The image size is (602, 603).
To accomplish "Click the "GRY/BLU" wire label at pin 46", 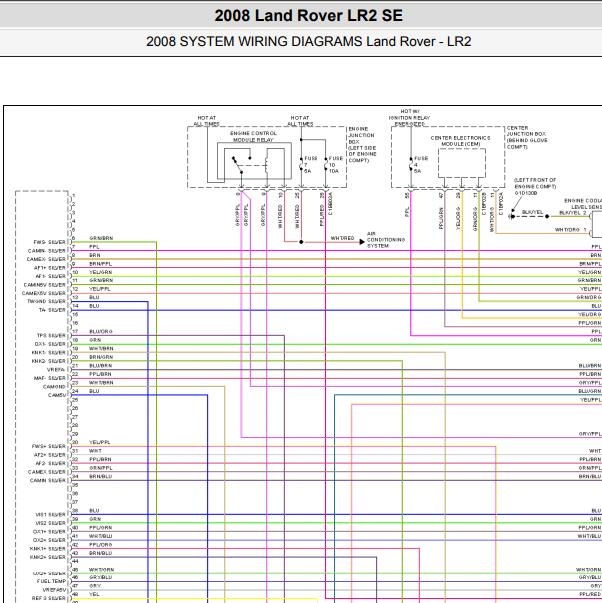I will 101,577.
